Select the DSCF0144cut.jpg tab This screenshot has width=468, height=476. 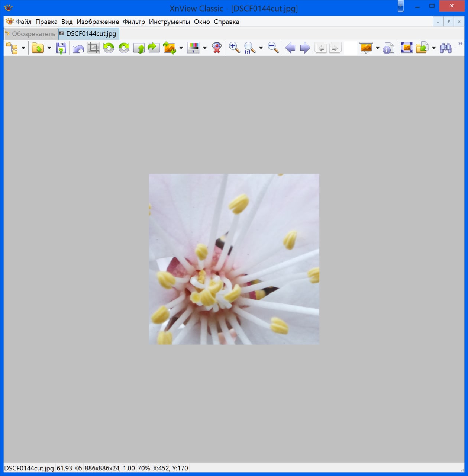89,33
